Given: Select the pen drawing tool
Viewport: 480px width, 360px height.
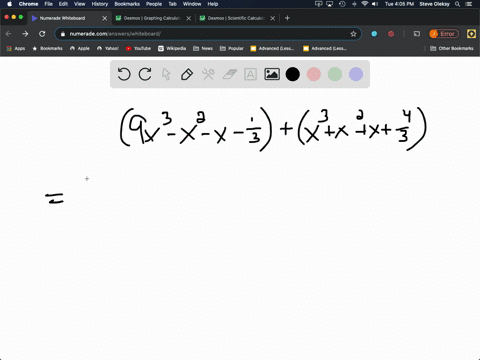Looking at the screenshot, I should point(187,74).
